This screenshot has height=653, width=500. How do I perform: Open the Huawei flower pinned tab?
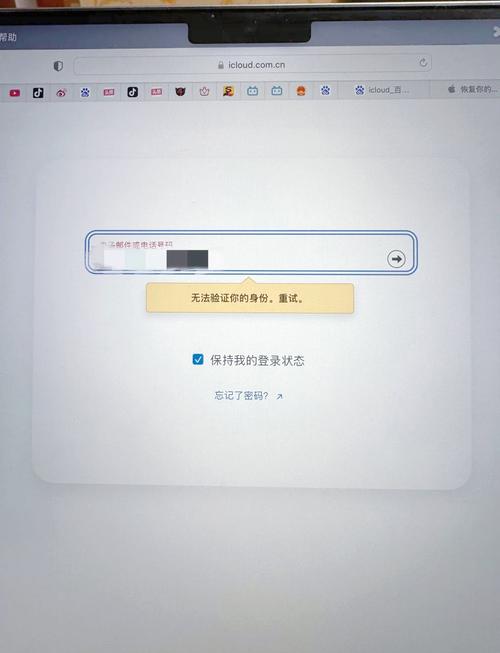[x=204, y=91]
